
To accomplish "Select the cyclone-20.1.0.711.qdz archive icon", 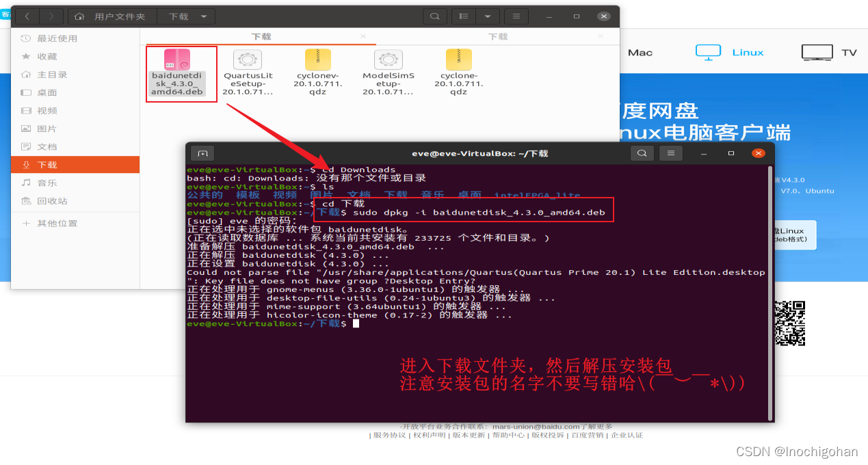I will click(x=458, y=59).
